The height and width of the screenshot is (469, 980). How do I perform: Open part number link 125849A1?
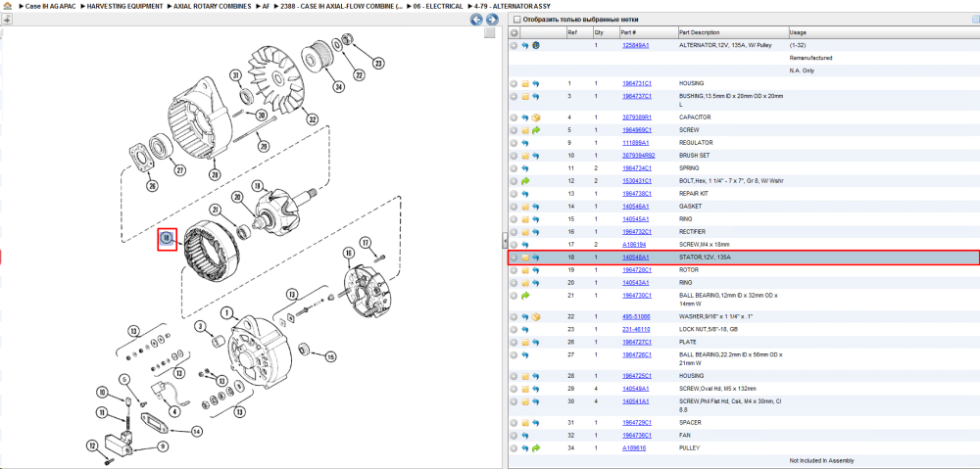point(635,46)
